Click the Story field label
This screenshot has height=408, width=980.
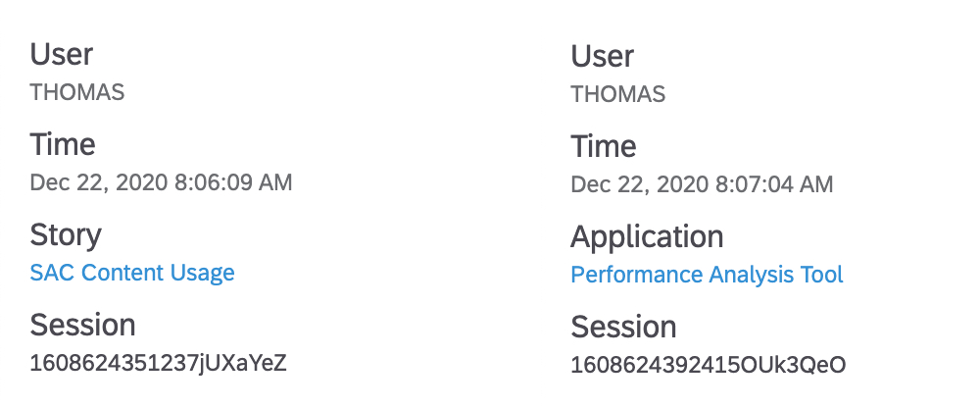[x=66, y=235]
